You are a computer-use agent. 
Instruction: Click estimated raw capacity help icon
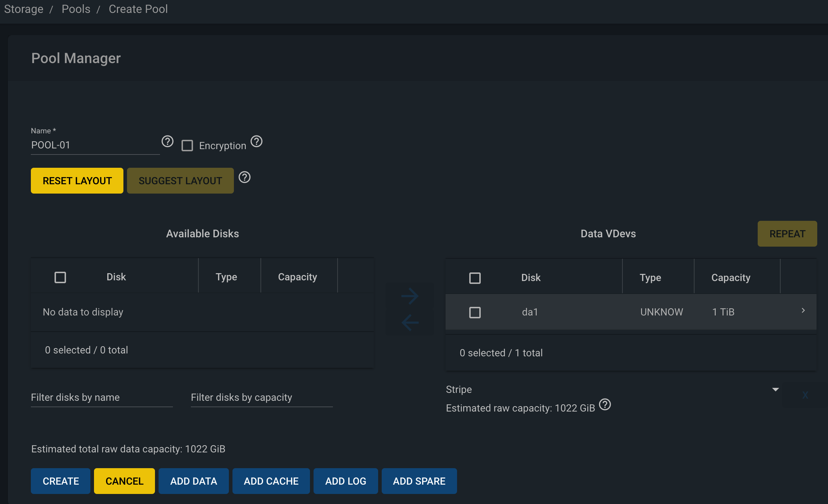[x=605, y=405]
